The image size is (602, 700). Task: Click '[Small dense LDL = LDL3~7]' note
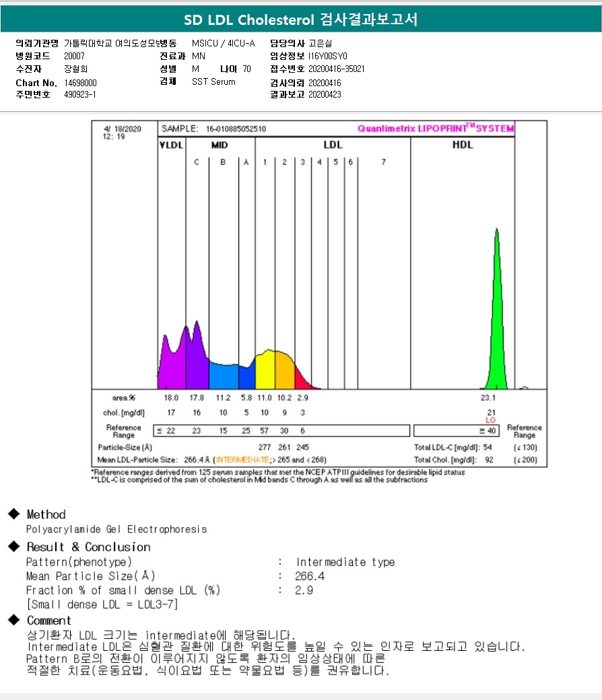pos(102,604)
